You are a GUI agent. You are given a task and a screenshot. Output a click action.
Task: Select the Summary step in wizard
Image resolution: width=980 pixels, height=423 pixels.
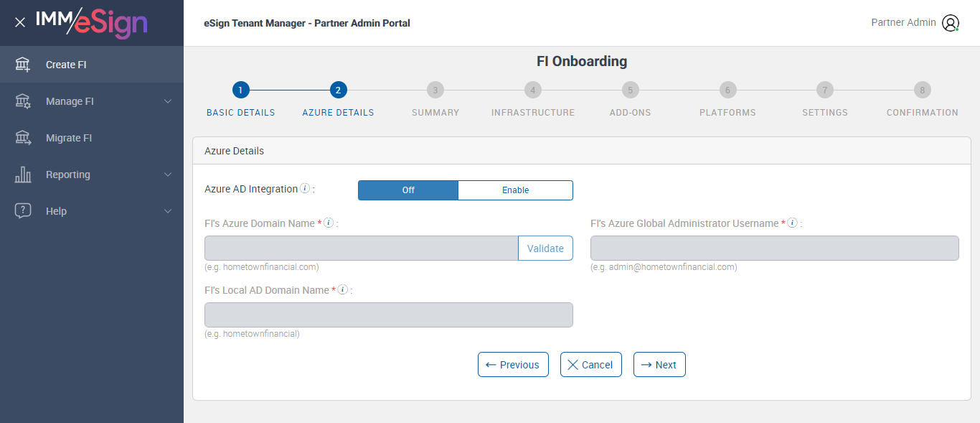(x=435, y=90)
